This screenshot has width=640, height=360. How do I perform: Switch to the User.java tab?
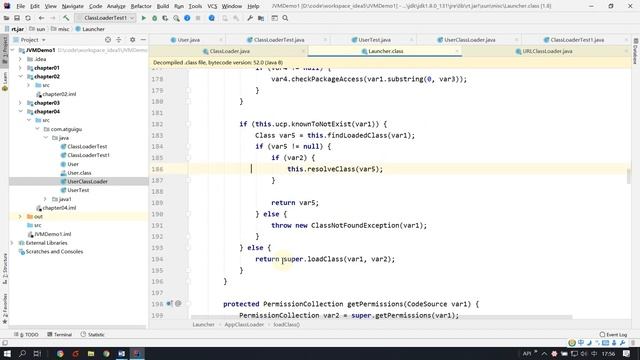coord(188,40)
